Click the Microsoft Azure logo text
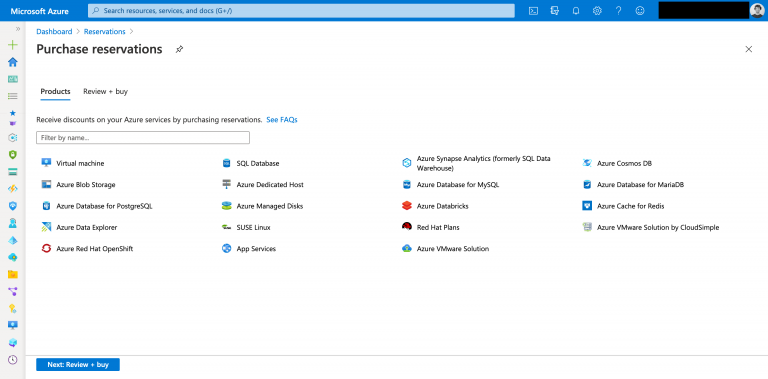Screen dimensions: 768x379 [x=40, y=11]
